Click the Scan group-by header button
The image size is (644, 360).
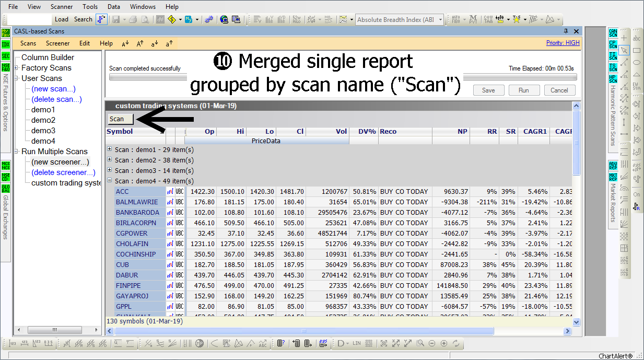121,119
